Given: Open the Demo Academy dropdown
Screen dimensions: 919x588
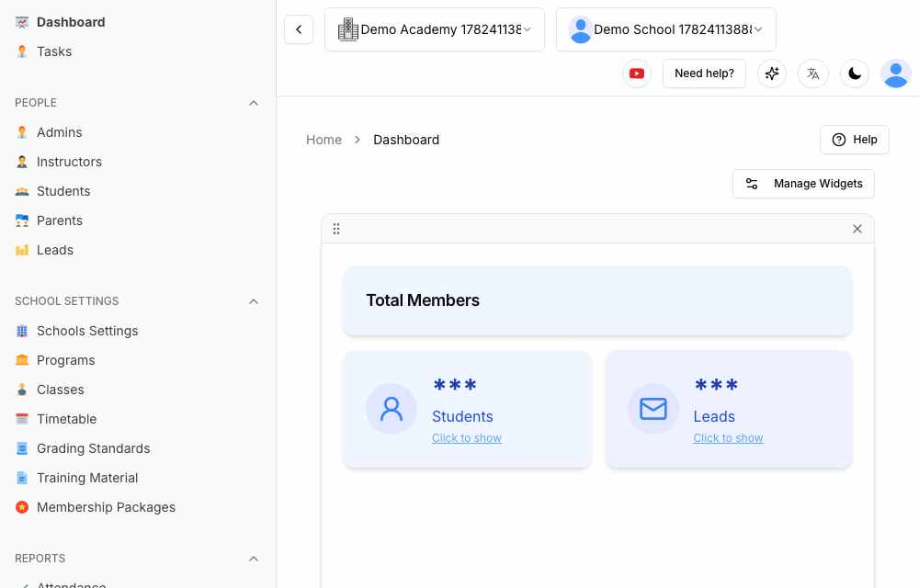Looking at the screenshot, I should click(435, 29).
